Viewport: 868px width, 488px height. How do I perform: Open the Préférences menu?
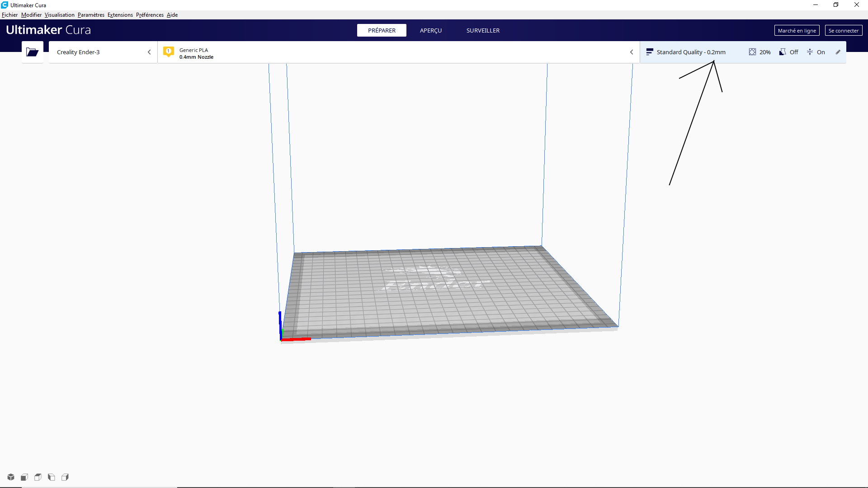150,15
